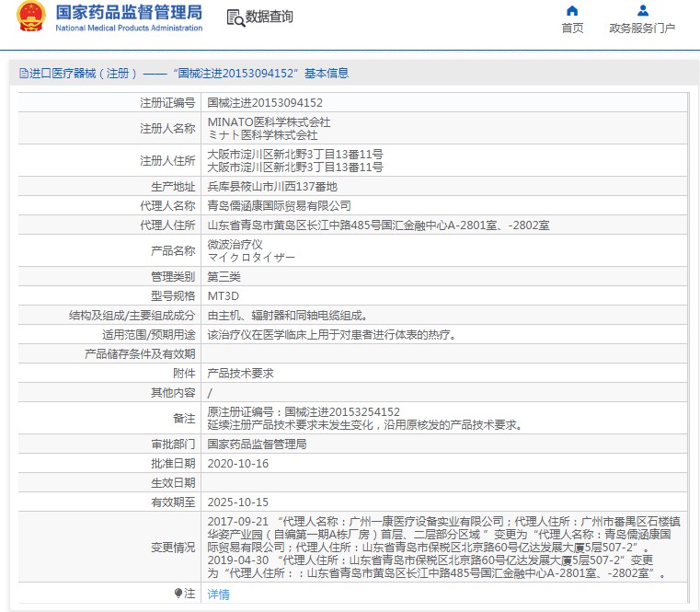Open the 政务服务门户 text link
This screenshot has width=700, height=612.
point(642,29)
